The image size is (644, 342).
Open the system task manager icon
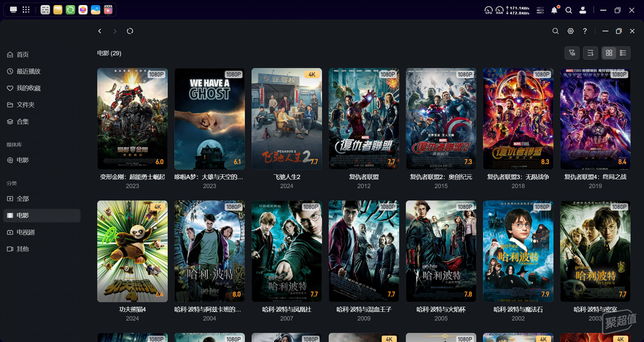(x=540, y=10)
